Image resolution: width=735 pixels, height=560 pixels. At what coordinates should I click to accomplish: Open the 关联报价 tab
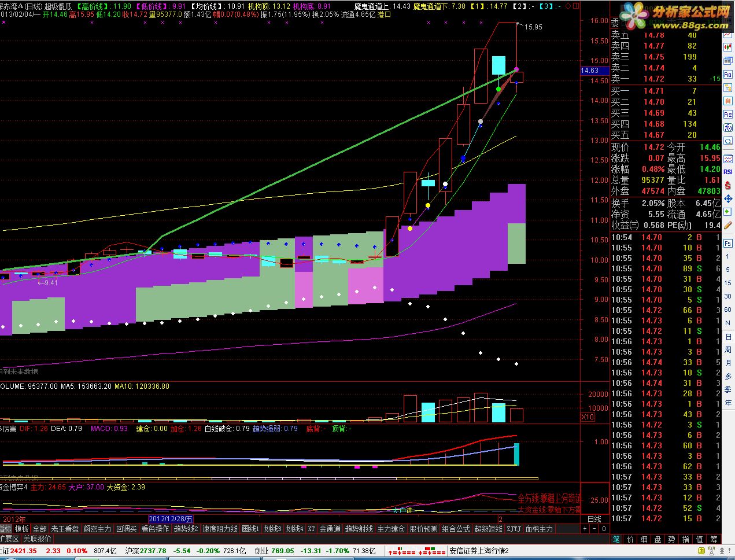[x=37, y=539]
